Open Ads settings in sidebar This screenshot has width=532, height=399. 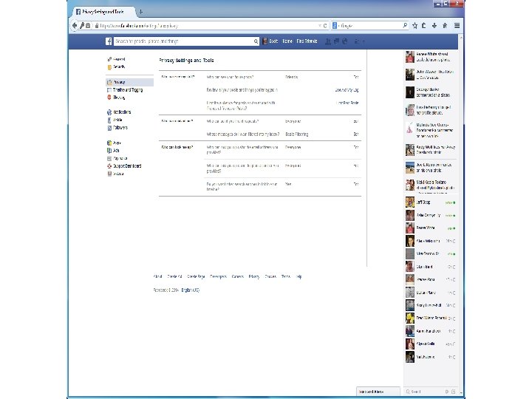[113, 150]
